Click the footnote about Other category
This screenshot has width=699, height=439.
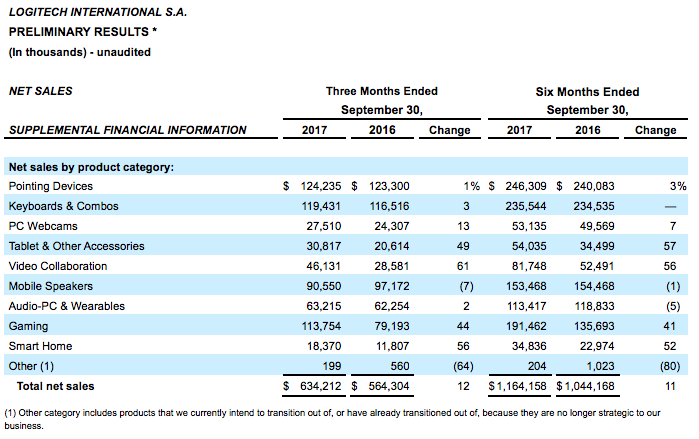pos(332,419)
